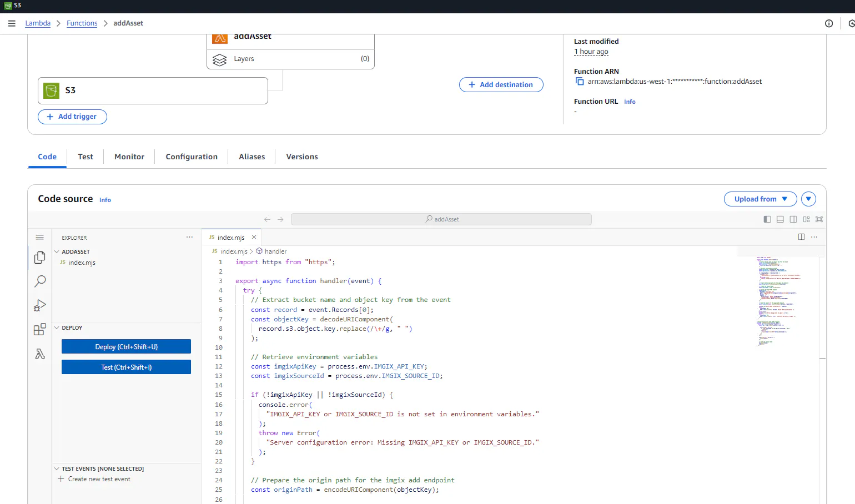Screen dimensions: 855x504
Task: Click the Add destination button
Action: [x=501, y=85]
